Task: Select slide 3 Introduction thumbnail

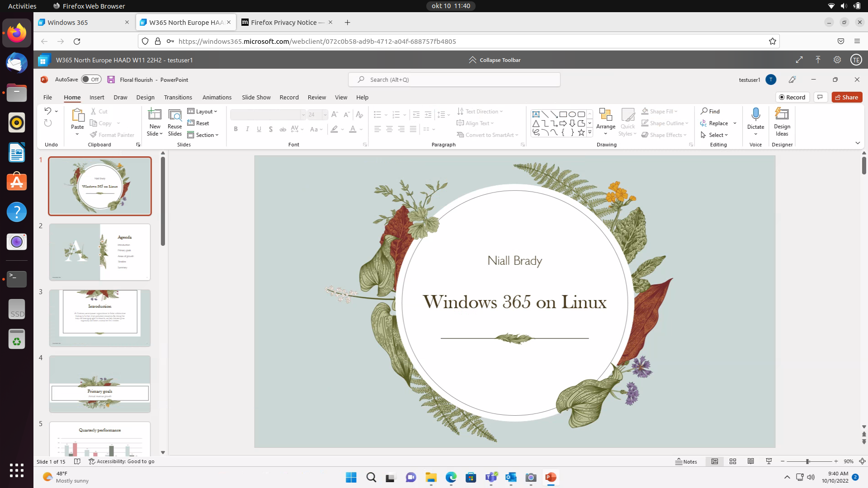Action: click(x=100, y=318)
